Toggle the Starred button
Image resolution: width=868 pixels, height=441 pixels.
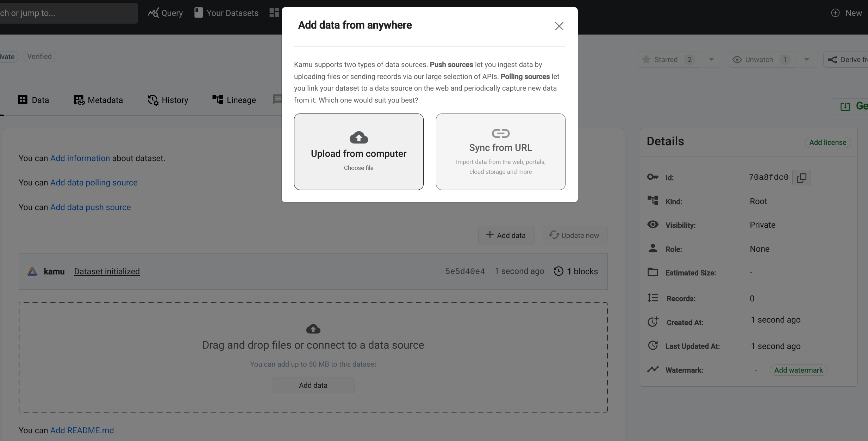tap(666, 60)
